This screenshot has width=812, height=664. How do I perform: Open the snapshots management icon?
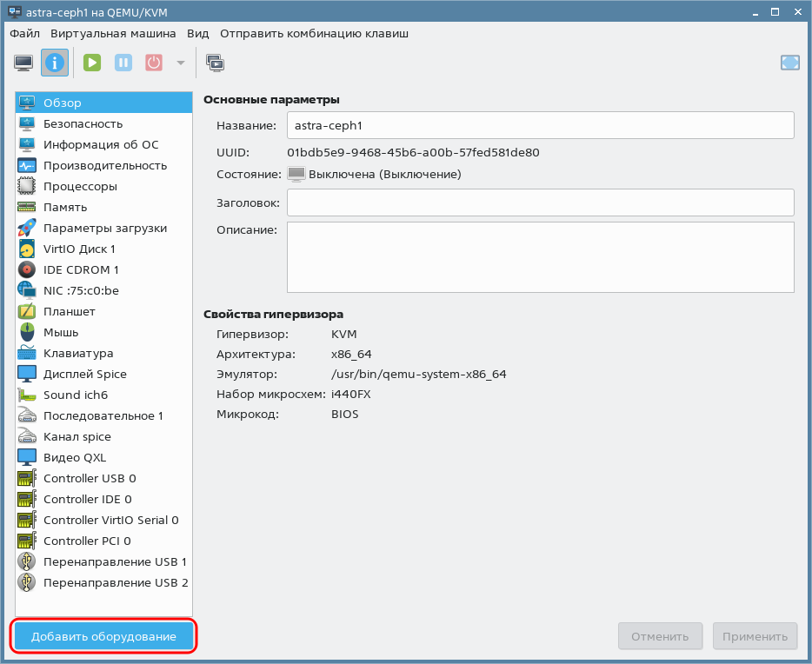[x=215, y=63]
